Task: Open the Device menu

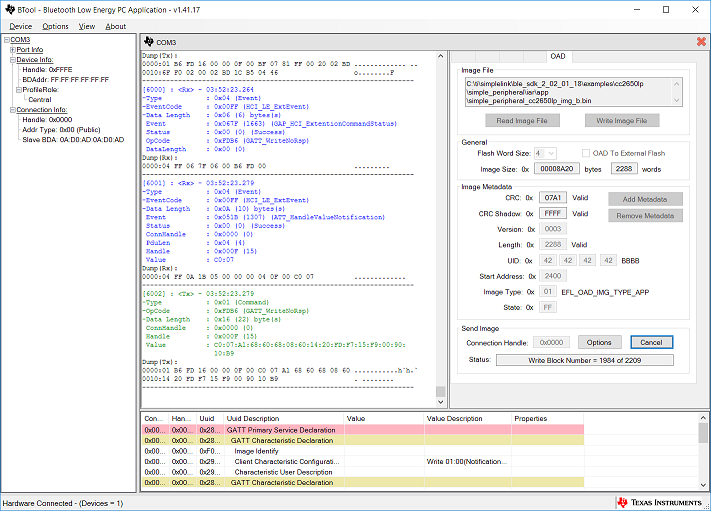Action: 20,26
